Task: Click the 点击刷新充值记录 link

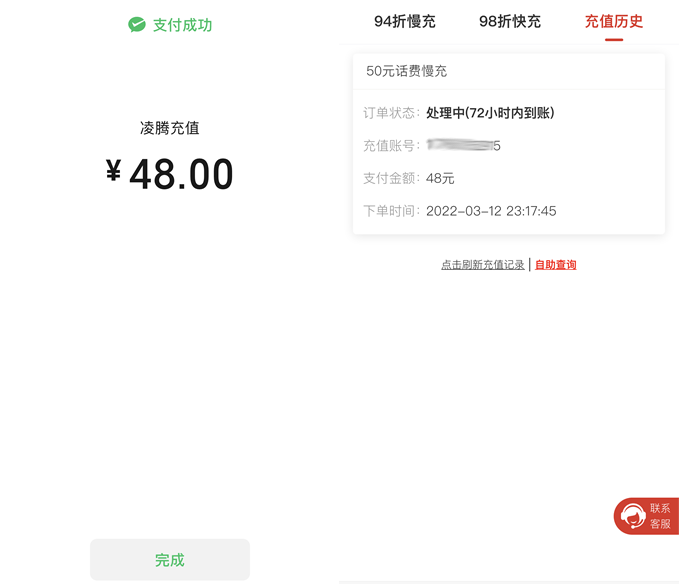Action: click(483, 265)
